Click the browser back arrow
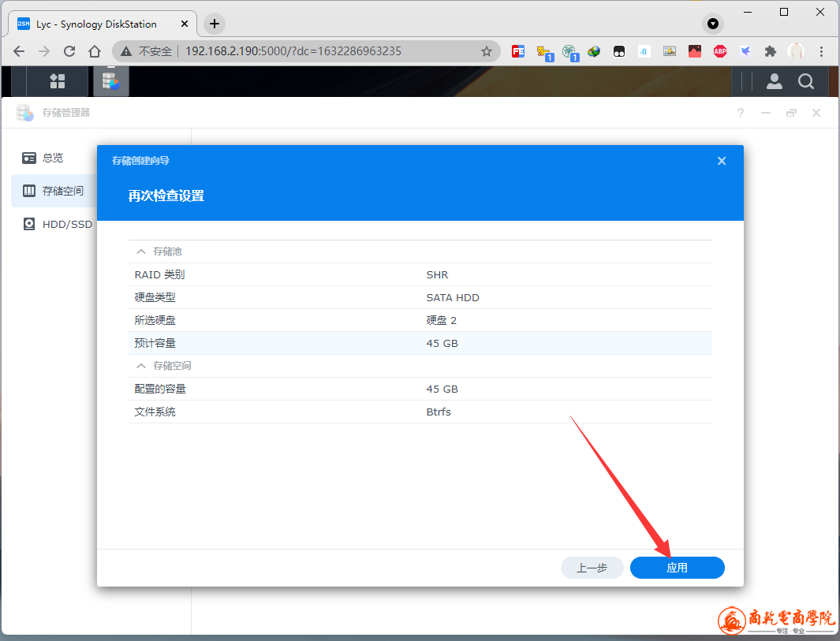The image size is (840, 641). click(19, 51)
